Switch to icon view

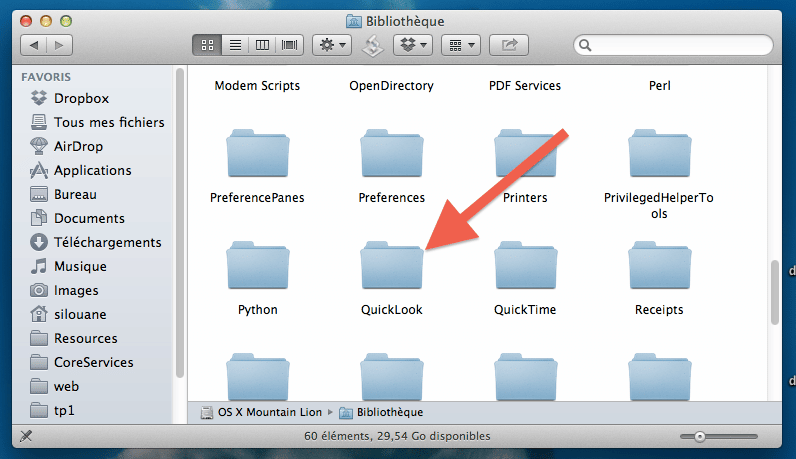[207, 45]
